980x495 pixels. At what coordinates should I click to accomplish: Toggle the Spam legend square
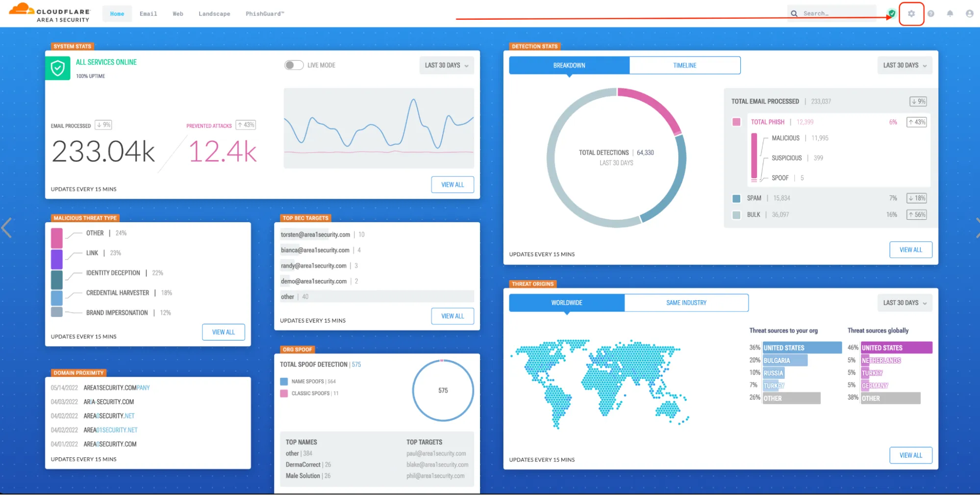pos(736,199)
